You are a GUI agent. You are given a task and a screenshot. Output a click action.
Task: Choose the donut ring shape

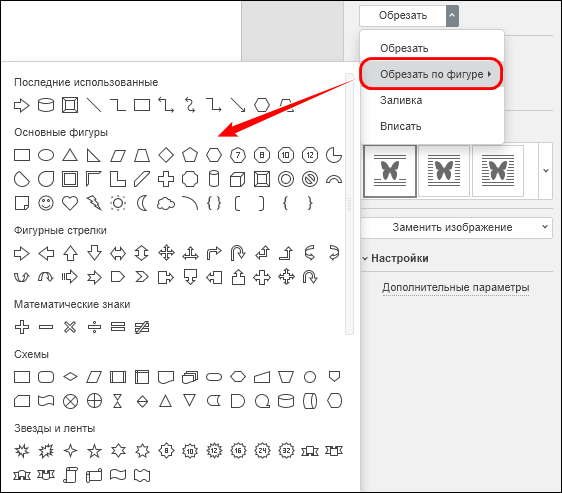tap(286, 179)
